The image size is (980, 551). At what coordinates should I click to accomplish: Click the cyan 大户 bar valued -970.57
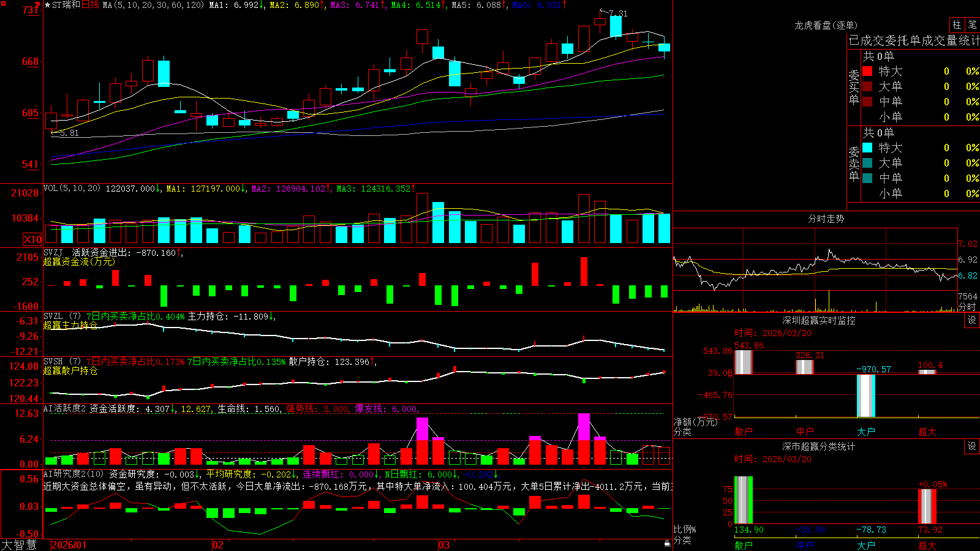[866, 395]
